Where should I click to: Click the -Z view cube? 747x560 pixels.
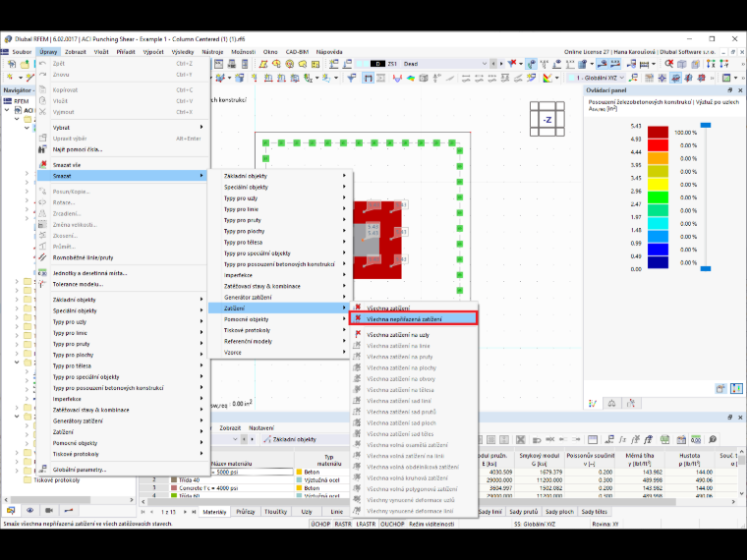tap(547, 119)
